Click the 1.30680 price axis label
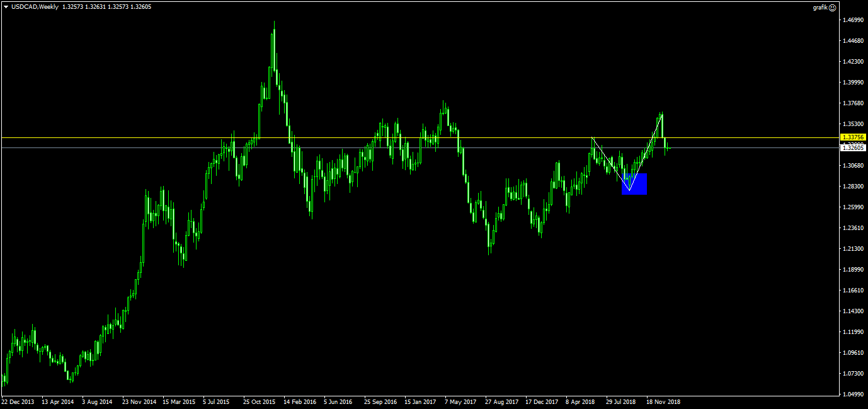Screen dimensions: 868x409 click(x=852, y=166)
